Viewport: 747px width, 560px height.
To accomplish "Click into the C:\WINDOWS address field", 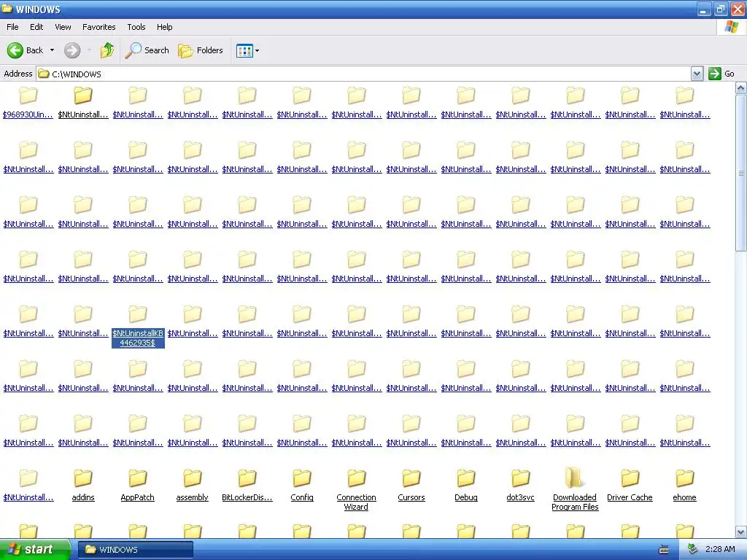I will click(x=362, y=74).
